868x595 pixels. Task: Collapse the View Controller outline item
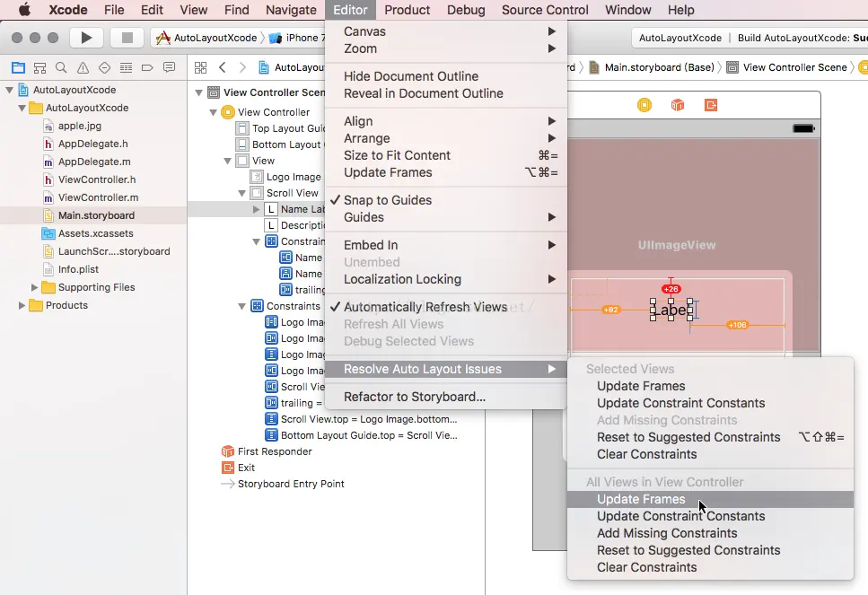pos(213,112)
